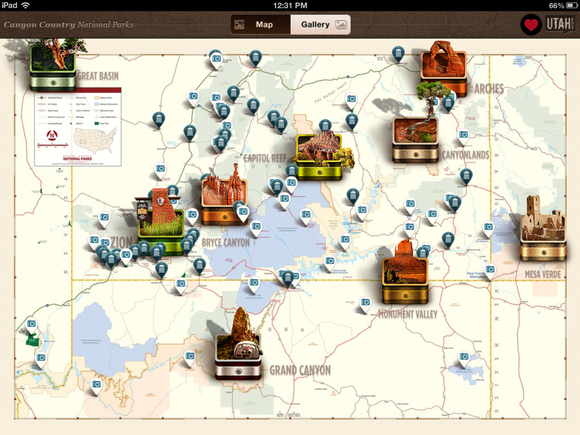Tap the camera pin below Grand Canyon label's far right
Viewport: 580px width, 435px height.
tap(464, 359)
